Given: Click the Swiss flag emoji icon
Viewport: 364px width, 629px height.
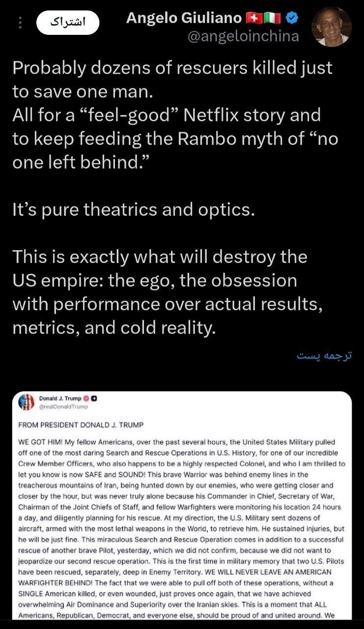Looking at the screenshot, I should (253, 19).
